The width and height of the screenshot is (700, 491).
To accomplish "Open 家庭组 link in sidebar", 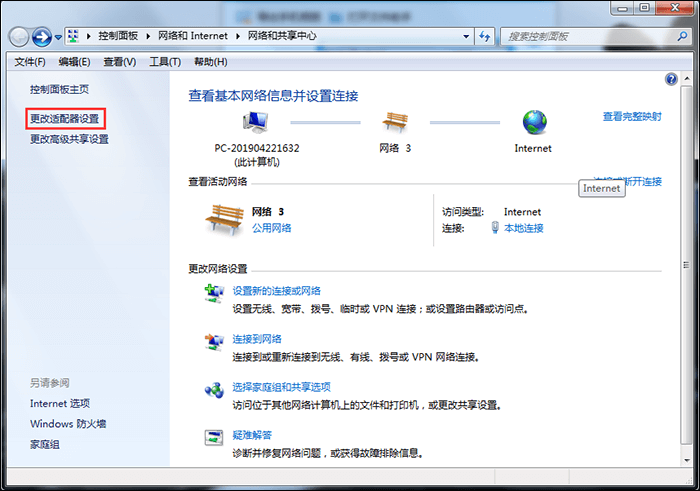I will [x=45, y=445].
